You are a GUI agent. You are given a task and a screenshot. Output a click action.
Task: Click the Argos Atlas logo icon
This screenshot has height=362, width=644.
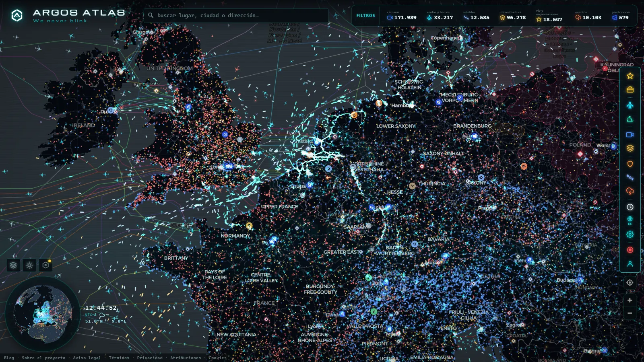(x=17, y=15)
